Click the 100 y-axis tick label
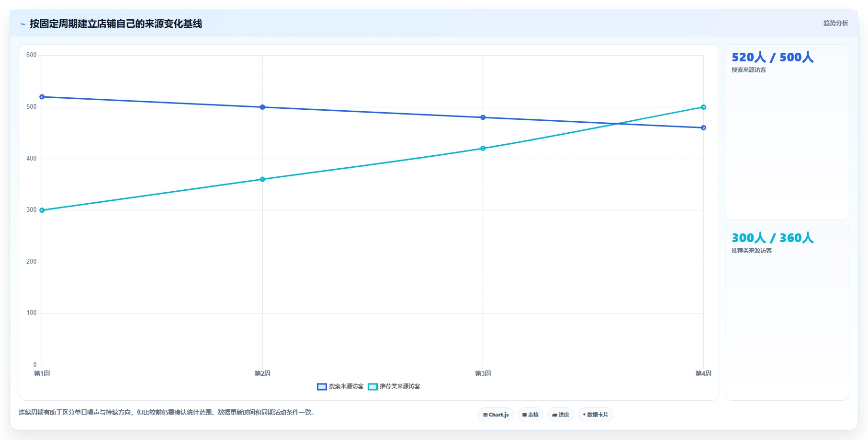Screen dimensions: 868x440 (32, 313)
